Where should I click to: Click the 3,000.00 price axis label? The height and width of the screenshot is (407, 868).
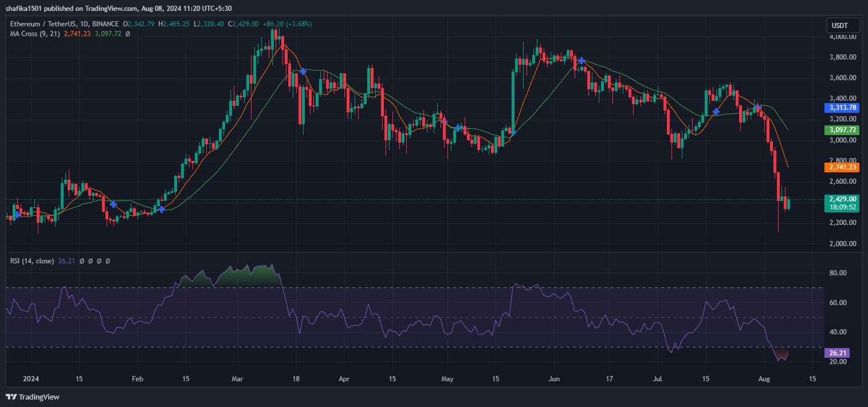(x=842, y=140)
